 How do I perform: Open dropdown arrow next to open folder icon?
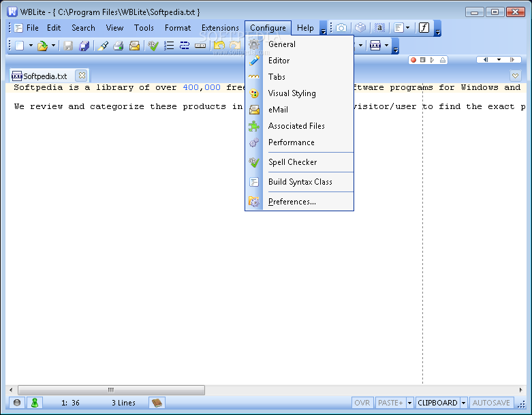[53, 46]
